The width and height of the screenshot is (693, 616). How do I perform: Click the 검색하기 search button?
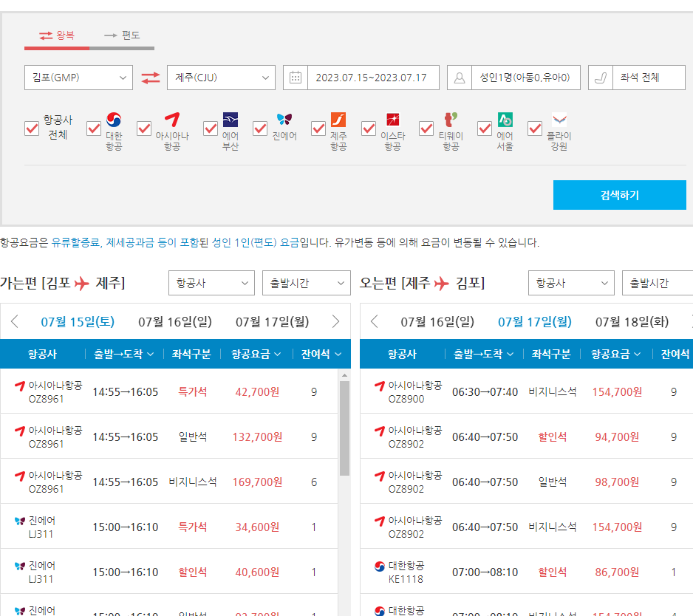pyautogui.click(x=620, y=195)
